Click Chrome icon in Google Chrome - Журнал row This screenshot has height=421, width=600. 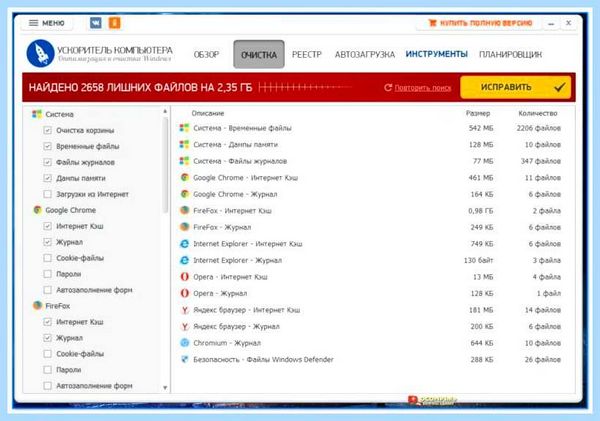[x=184, y=194]
